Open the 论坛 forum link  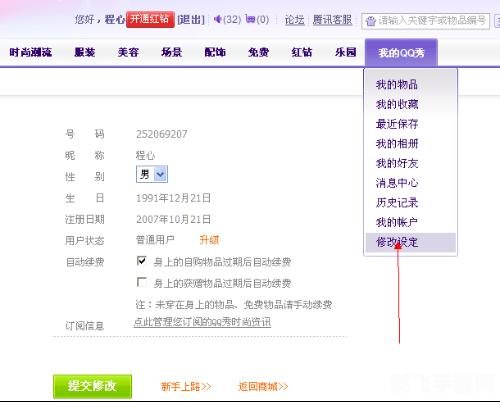(x=295, y=20)
